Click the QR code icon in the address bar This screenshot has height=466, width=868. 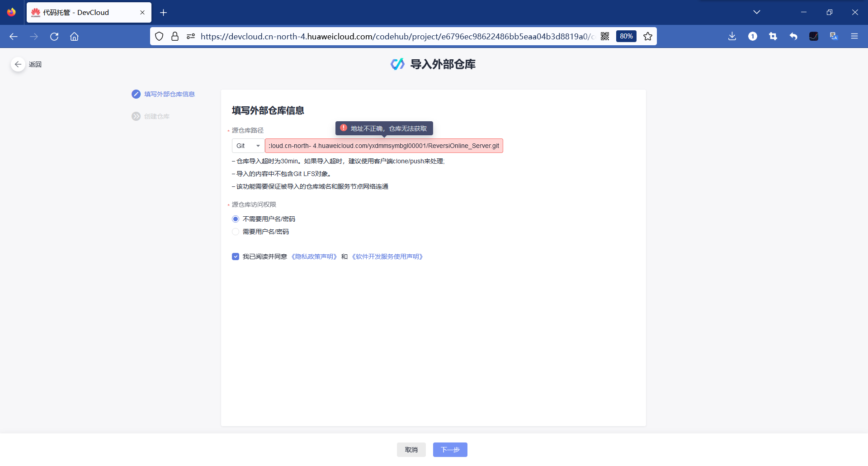(605, 36)
